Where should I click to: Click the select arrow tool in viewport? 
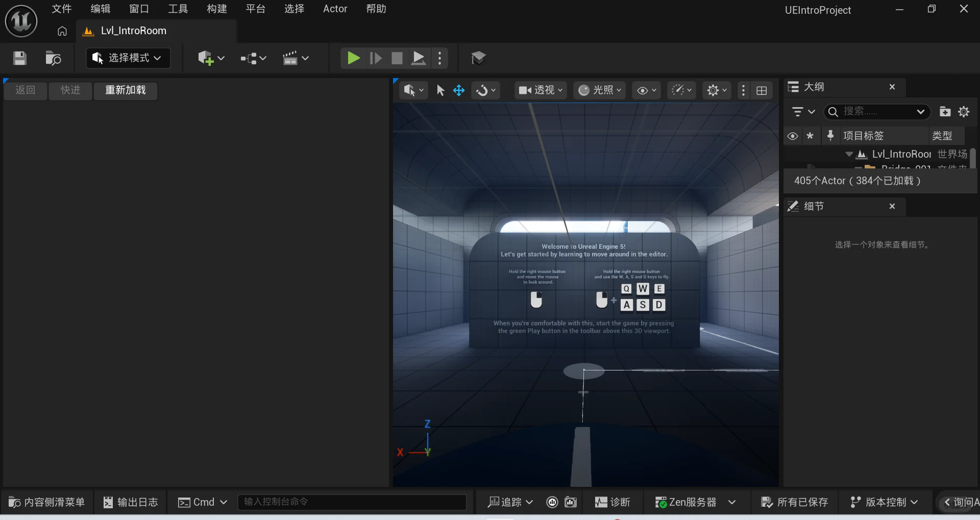pyautogui.click(x=440, y=91)
